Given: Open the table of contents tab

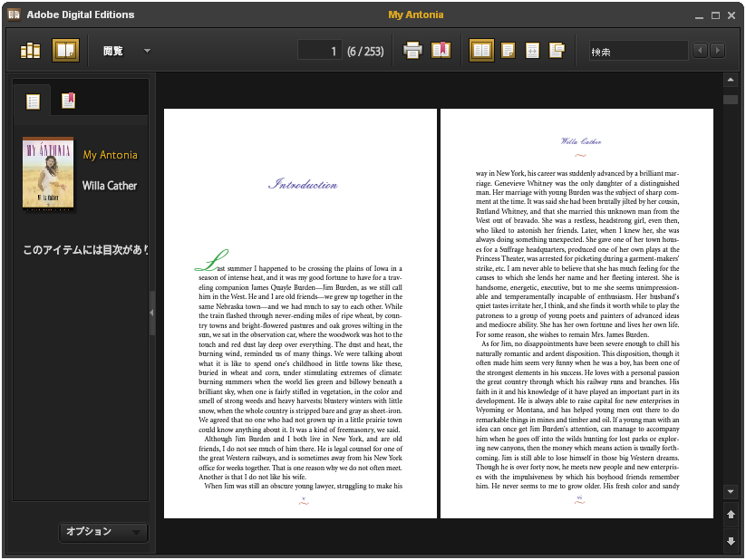Looking at the screenshot, I should pyautogui.click(x=33, y=101).
